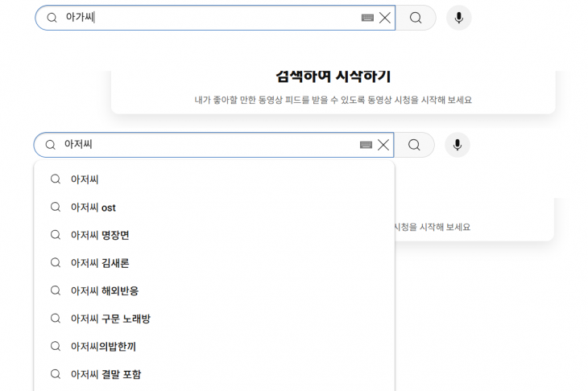Choose the 아저씨 결말 포함 suggestion
The image size is (588, 391).
coord(106,374)
